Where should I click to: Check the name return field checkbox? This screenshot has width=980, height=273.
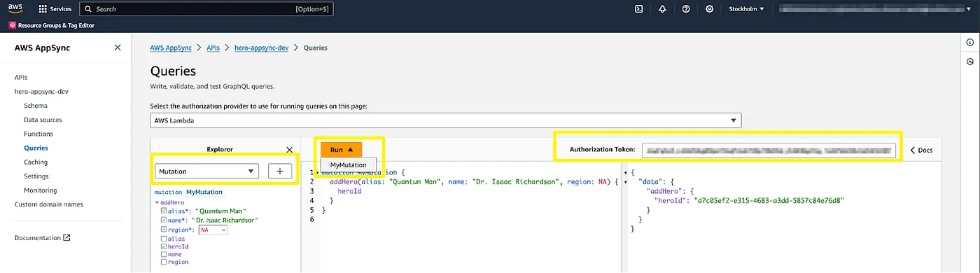pyautogui.click(x=163, y=255)
